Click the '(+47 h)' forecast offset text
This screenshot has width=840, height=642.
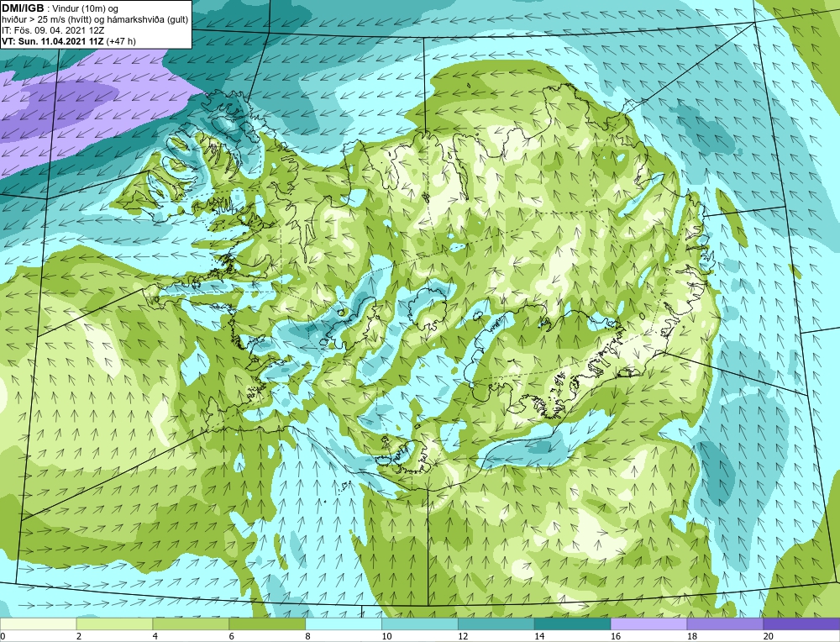(x=122, y=41)
